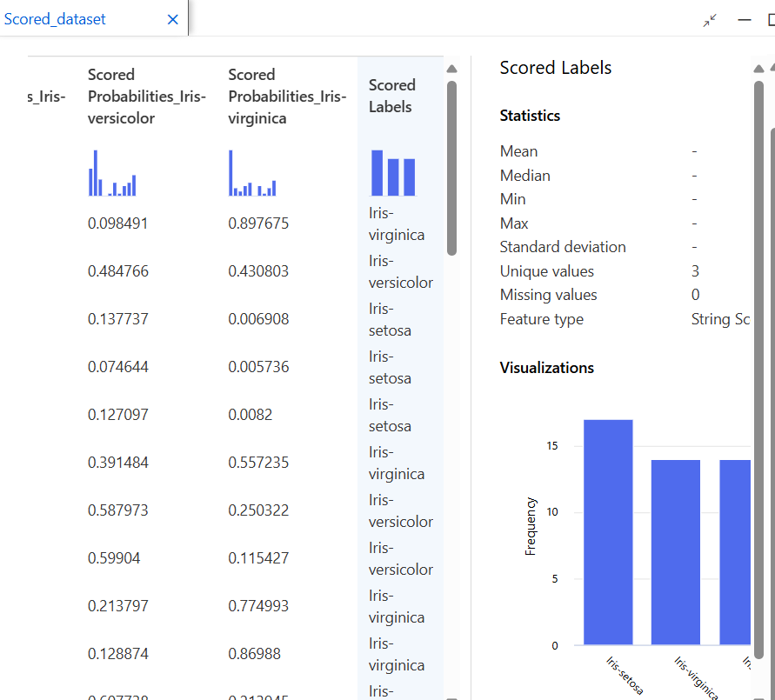Click Iris-versicolor label beside 0.484766
775x700 pixels.
point(400,271)
